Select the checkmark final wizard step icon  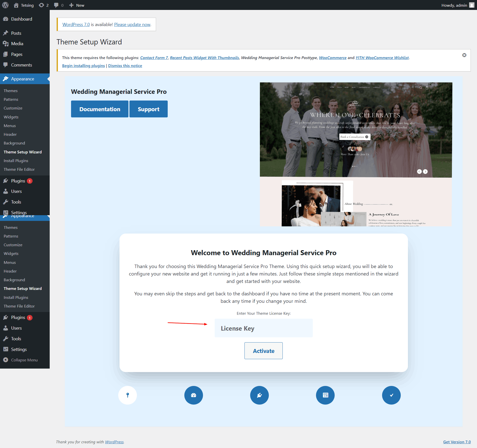point(391,395)
